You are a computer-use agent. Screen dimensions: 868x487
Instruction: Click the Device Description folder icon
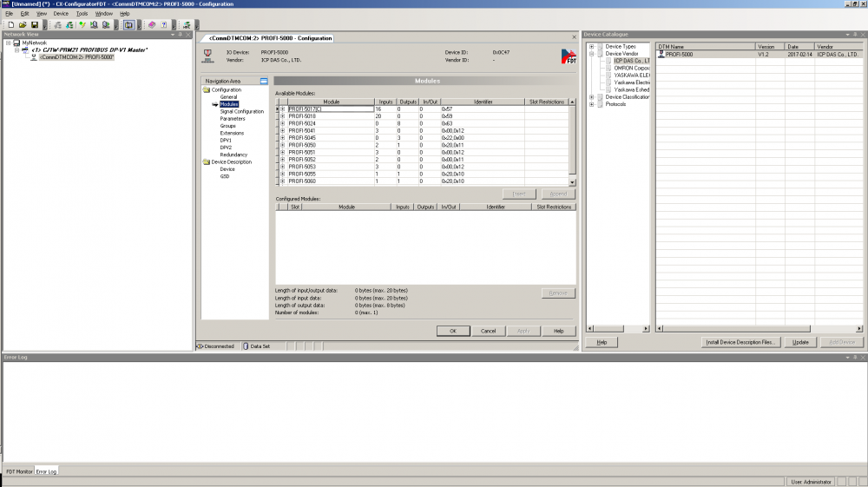coord(207,162)
